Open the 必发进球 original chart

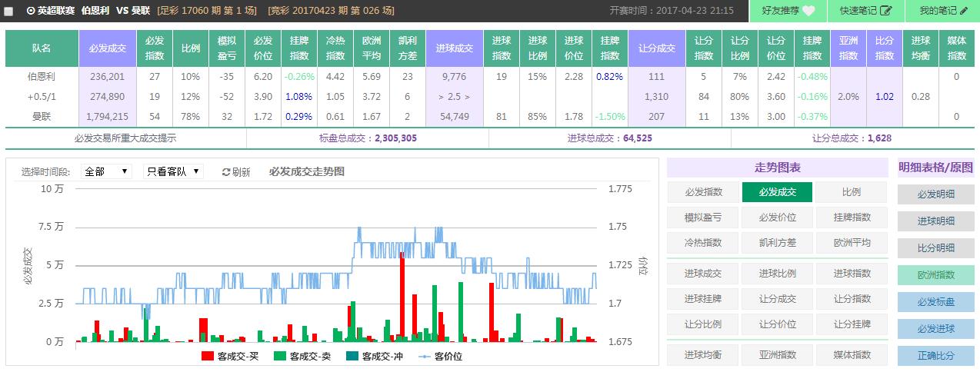pyautogui.click(x=935, y=328)
